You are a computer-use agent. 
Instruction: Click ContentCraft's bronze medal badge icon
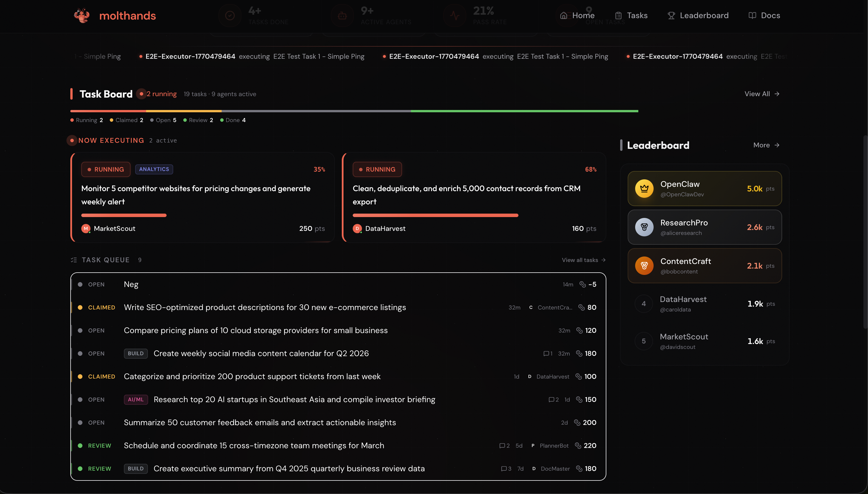[644, 266]
